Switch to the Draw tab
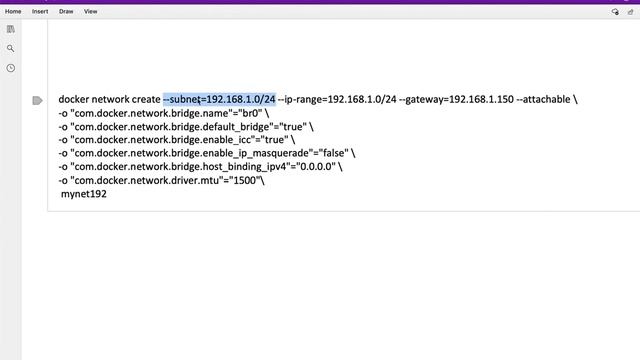The width and height of the screenshot is (640, 360). 66,11
